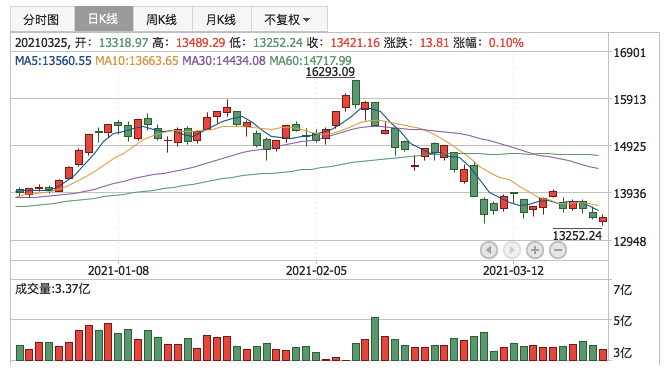The width and height of the screenshot is (670, 370).
Task: Click the last red candlestick at chart's right end
Action: click(x=603, y=220)
